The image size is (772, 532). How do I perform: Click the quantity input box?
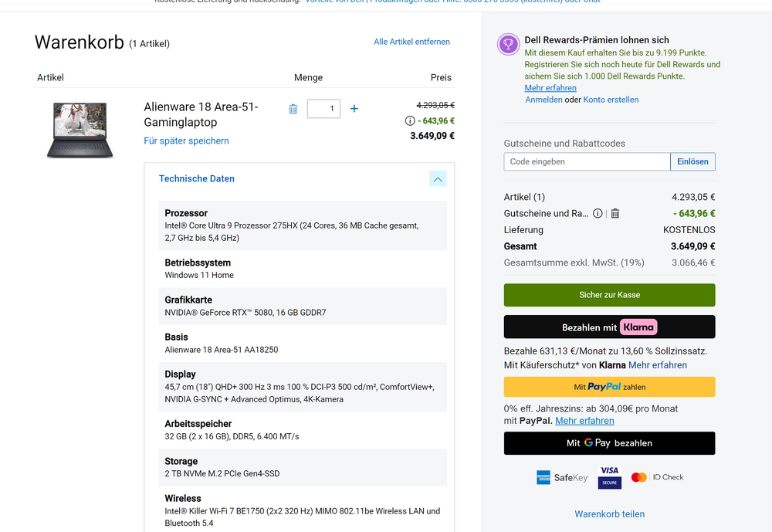323,109
